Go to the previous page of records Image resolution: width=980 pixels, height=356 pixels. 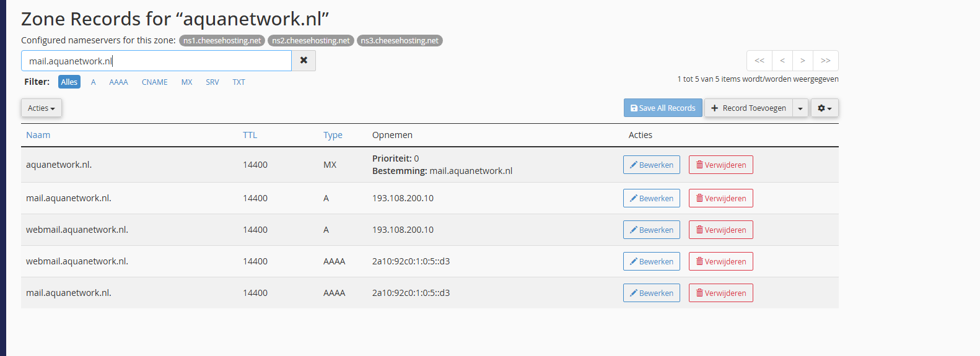click(x=782, y=61)
